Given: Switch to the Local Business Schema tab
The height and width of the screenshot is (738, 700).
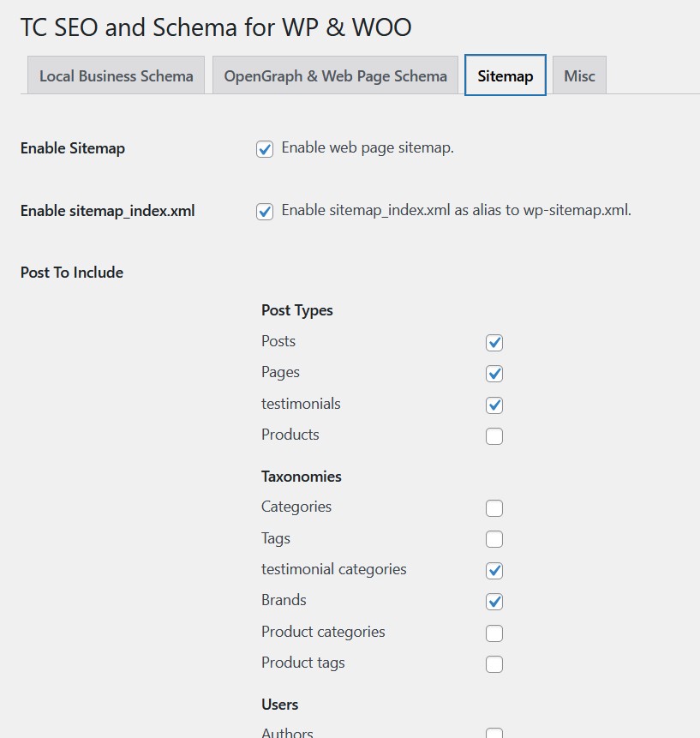Looking at the screenshot, I should [x=116, y=75].
